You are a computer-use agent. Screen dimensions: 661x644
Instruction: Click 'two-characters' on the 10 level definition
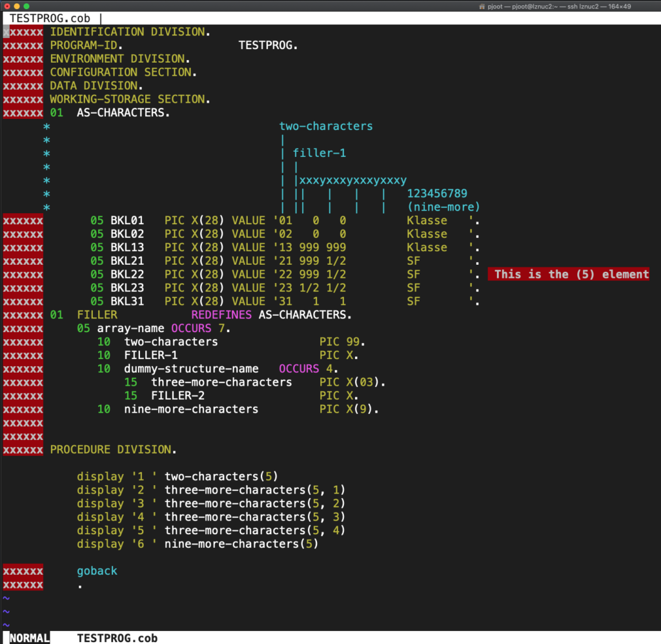pos(170,342)
